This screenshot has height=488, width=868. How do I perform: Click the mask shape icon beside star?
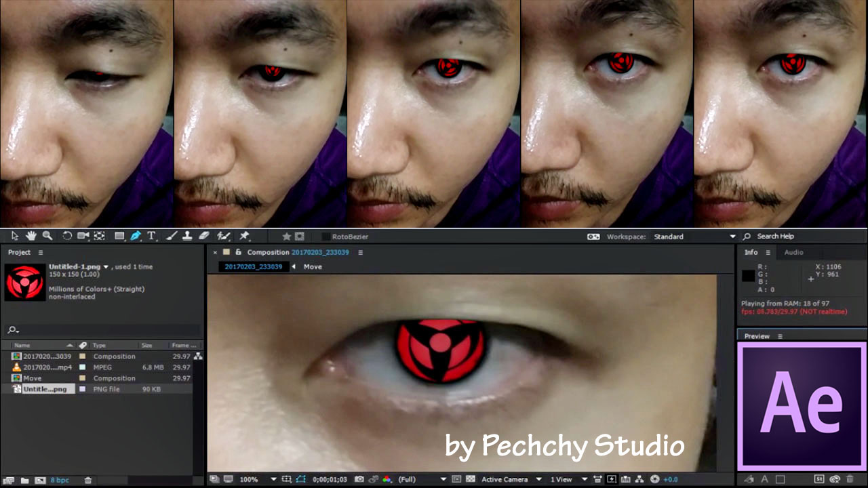(299, 237)
